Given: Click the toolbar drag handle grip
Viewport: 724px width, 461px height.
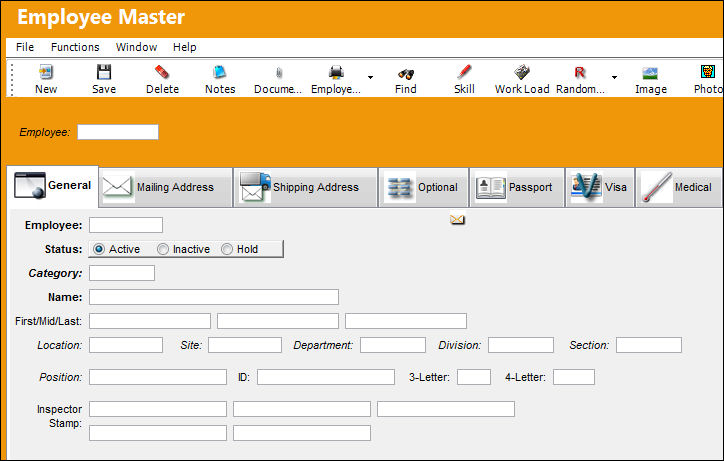Looking at the screenshot, I should [12, 79].
